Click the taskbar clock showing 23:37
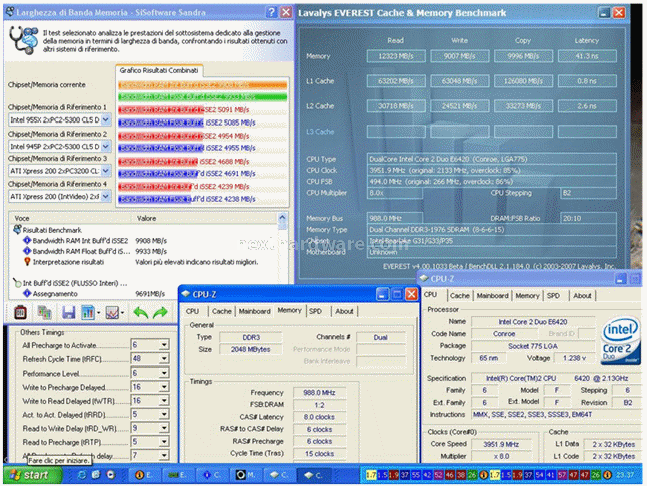This screenshot has height=486, width=647. click(x=625, y=475)
